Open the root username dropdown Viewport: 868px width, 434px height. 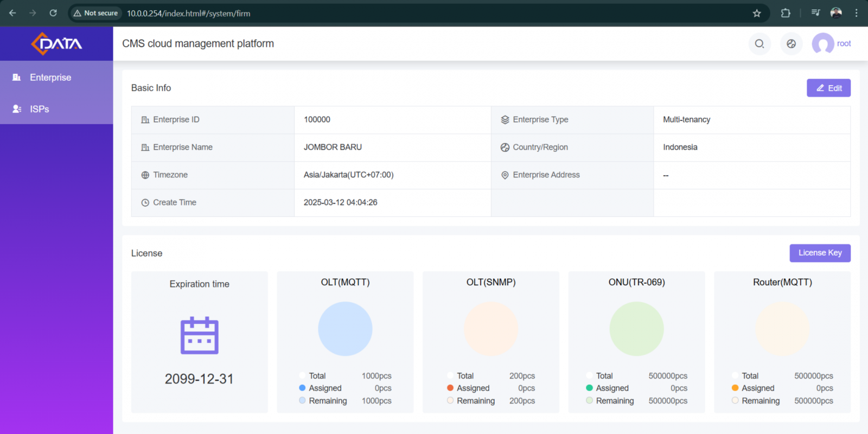click(844, 43)
